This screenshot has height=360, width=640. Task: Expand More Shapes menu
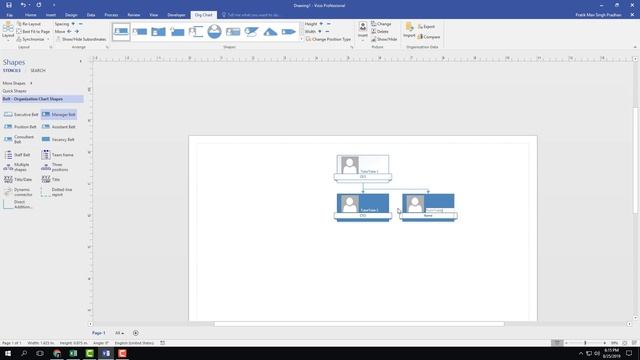(x=17, y=83)
